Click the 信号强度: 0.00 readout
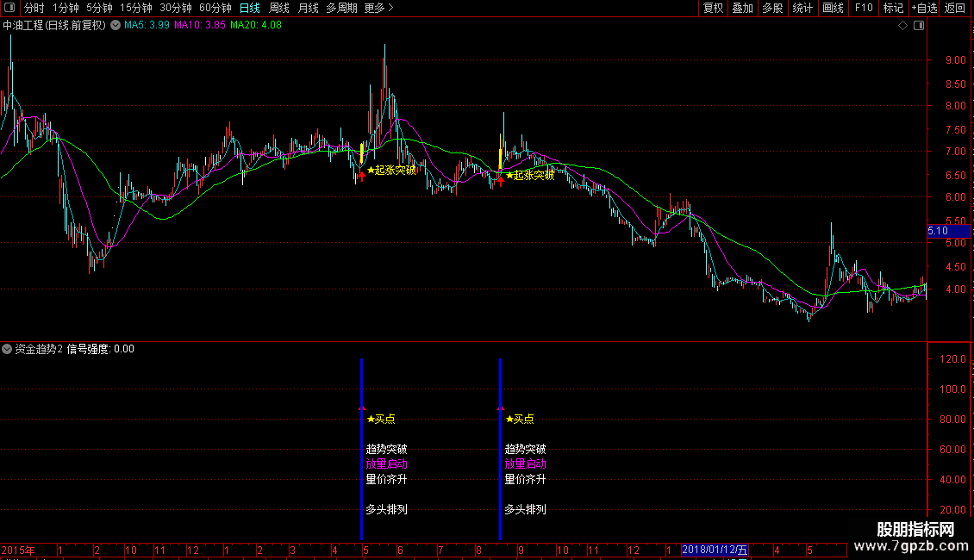This screenshot has width=974, height=560. (101, 349)
